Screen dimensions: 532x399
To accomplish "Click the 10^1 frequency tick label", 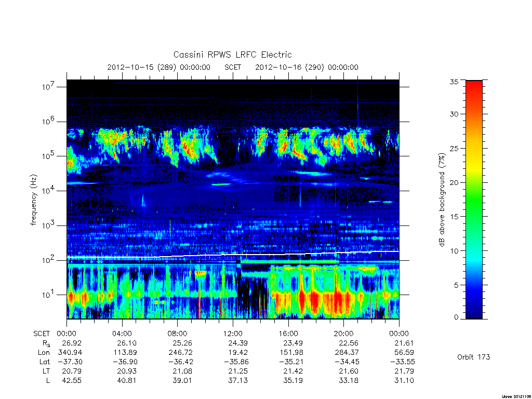I will click(48, 294).
